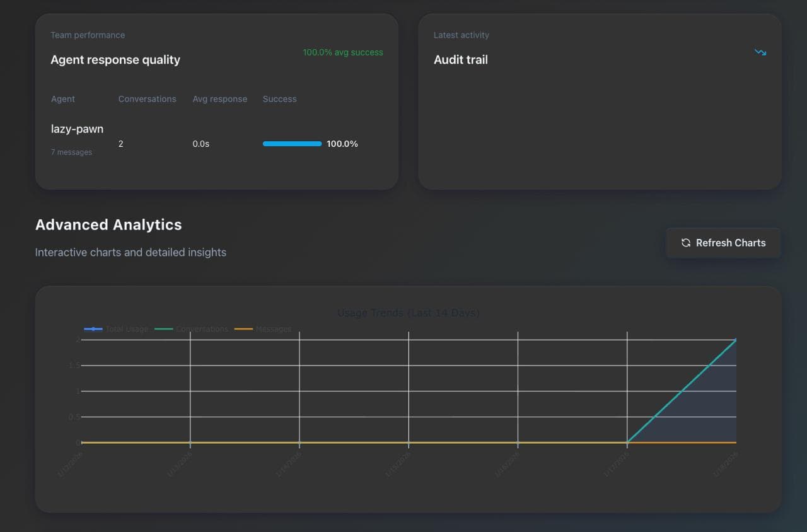This screenshot has height=532, width=807.
Task: Click the rising teal line on the chart
Action: coord(681,391)
